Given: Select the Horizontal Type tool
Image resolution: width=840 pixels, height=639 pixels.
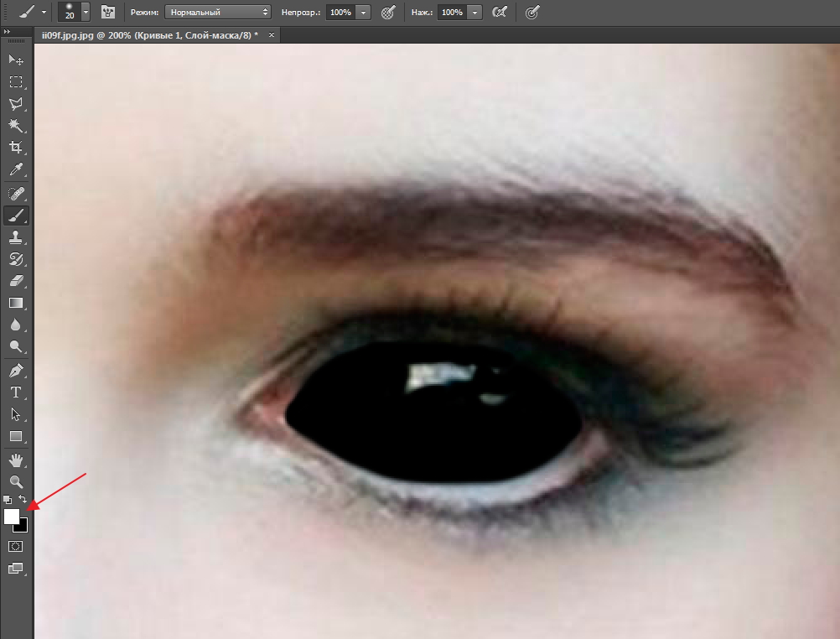Looking at the screenshot, I should pyautogui.click(x=16, y=392).
